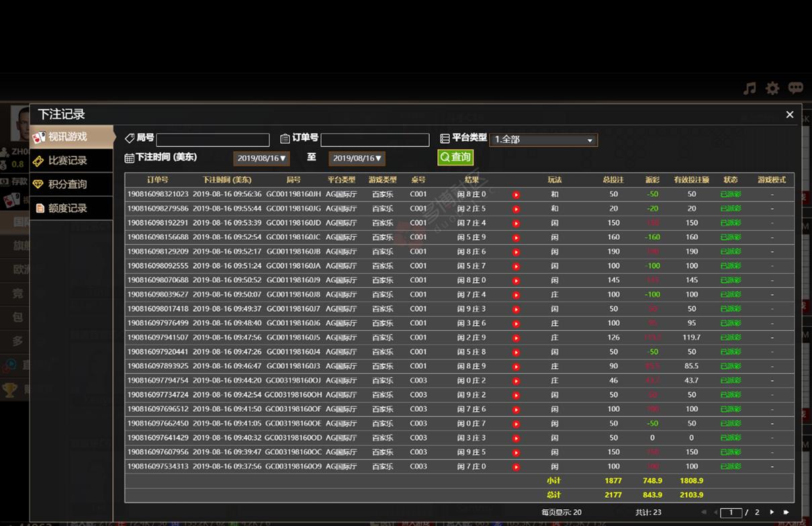Play video replay for order 190816098039627
The height and width of the screenshot is (526, 812).
click(516, 295)
